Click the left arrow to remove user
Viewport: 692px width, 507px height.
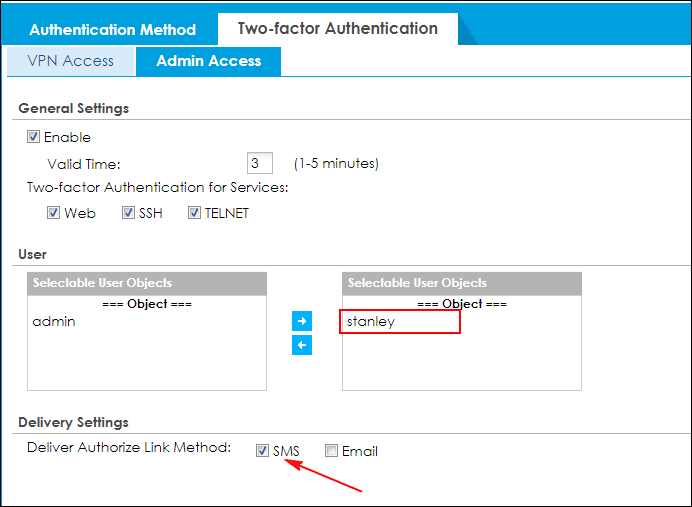point(302,345)
